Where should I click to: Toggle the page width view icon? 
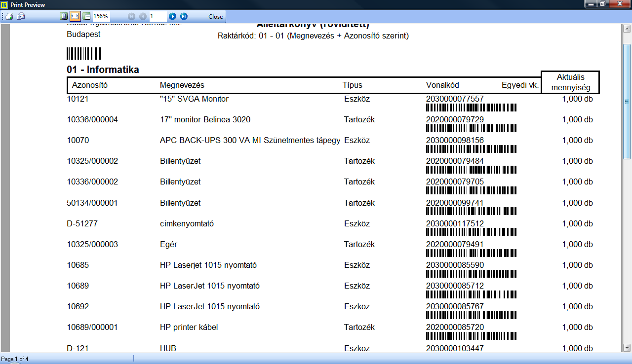pyautogui.click(x=75, y=16)
